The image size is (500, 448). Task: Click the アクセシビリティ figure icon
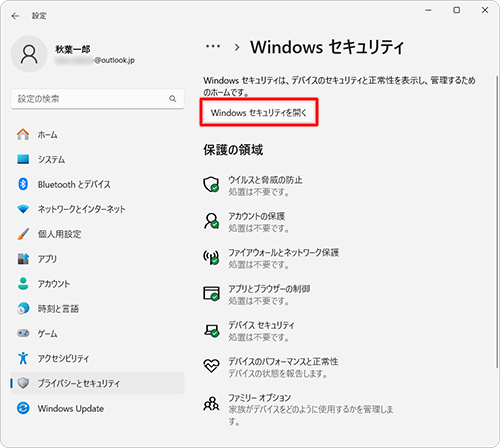click(x=23, y=358)
